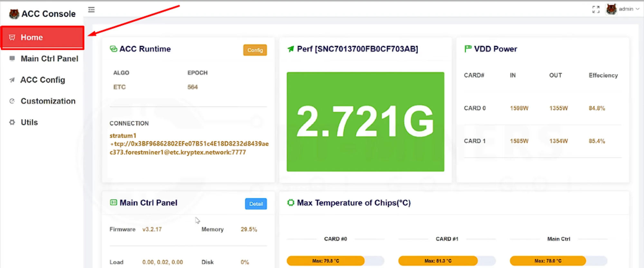644x268 pixels.
Task: Click the CARD #0 temperature bar
Action: pyautogui.click(x=335, y=261)
